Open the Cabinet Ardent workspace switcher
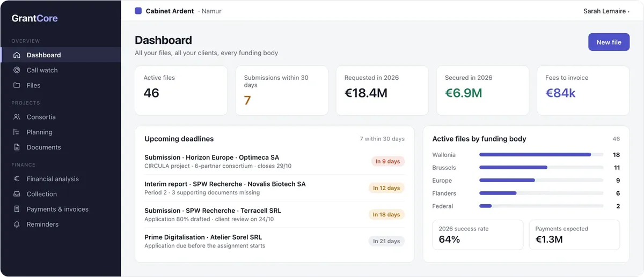Viewport: 644px width, 277px height. (x=178, y=11)
